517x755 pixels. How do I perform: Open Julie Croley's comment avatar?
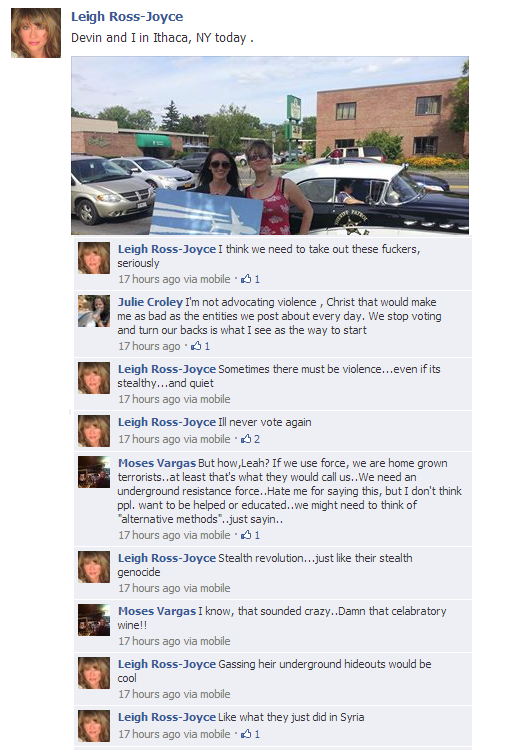click(94, 311)
